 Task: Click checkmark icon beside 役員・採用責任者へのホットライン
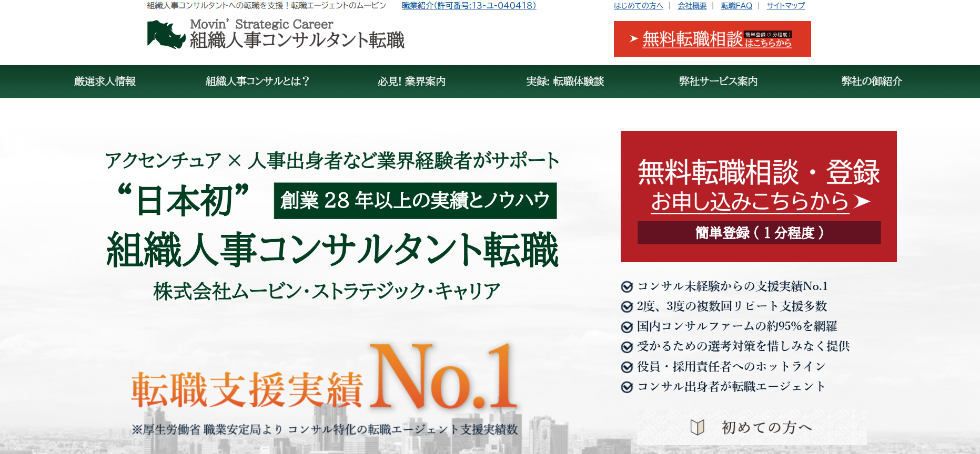pos(627,367)
